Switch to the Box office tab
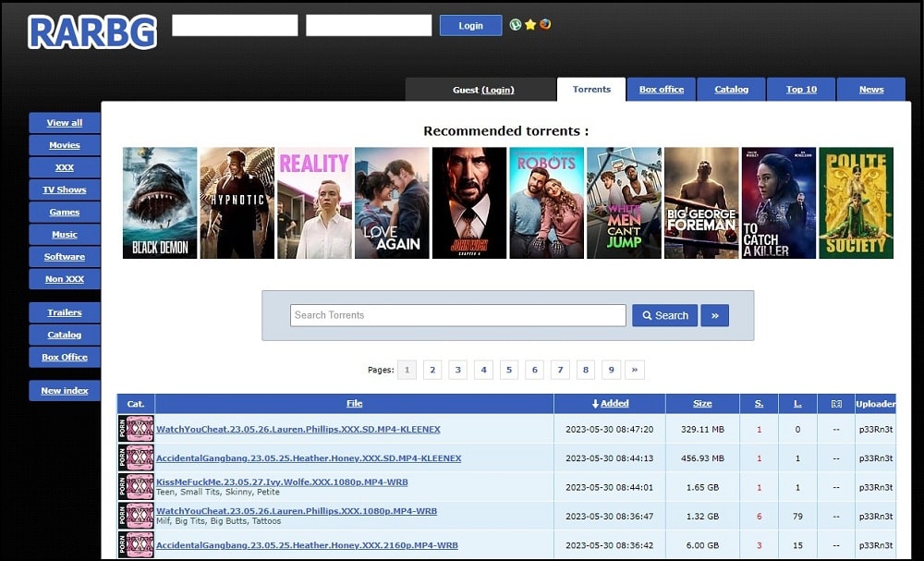The width and height of the screenshot is (924, 561). 662,90
